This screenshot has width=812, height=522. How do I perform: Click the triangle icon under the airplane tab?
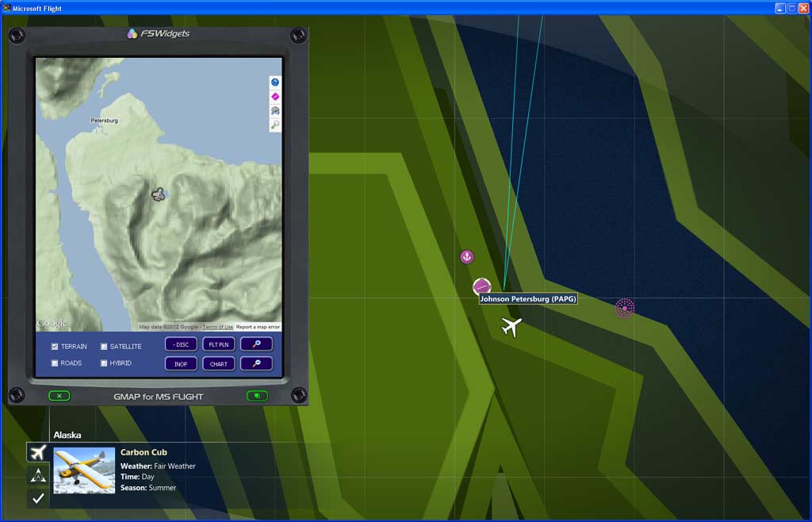click(x=38, y=475)
